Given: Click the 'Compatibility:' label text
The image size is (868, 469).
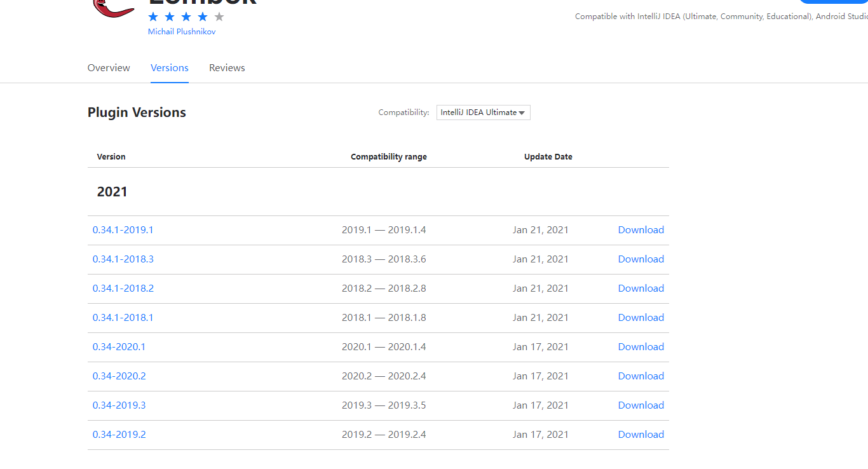Looking at the screenshot, I should 404,112.
